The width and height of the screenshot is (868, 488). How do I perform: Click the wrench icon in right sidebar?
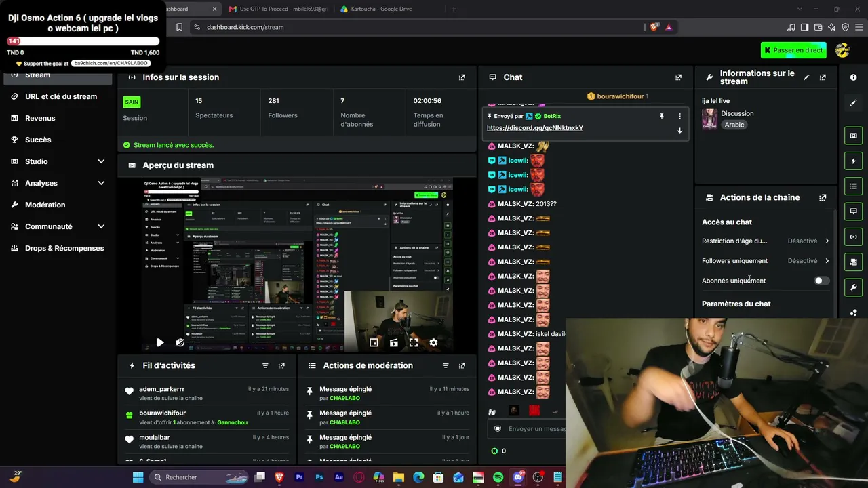point(853,287)
